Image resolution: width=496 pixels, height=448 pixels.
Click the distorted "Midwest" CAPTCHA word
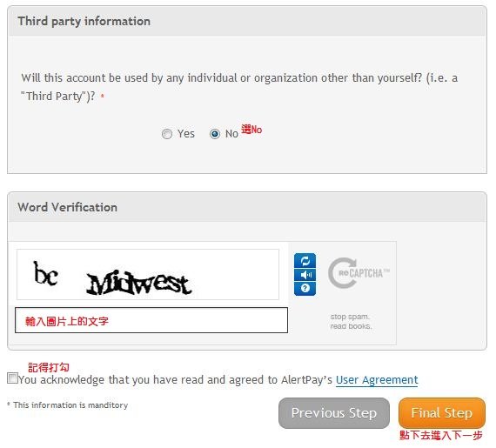pyautogui.click(x=139, y=283)
